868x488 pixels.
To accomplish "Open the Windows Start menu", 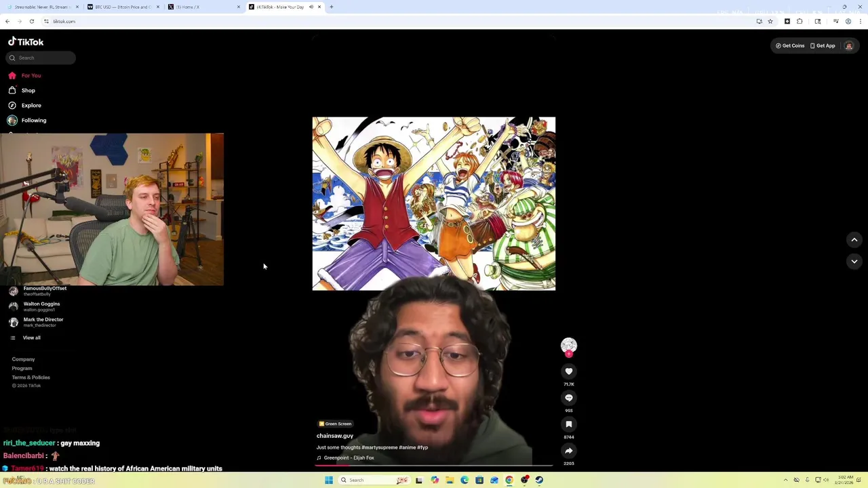I will 329,480.
